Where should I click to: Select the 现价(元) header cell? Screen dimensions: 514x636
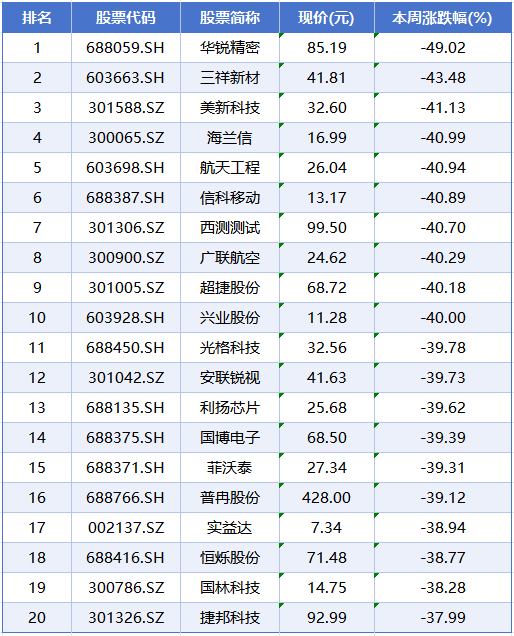click(327, 17)
